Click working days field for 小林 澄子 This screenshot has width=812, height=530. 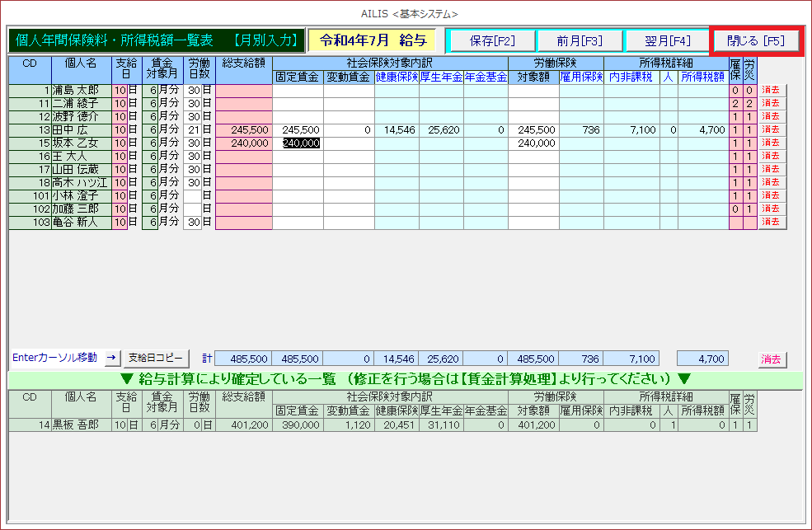point(192,196)
